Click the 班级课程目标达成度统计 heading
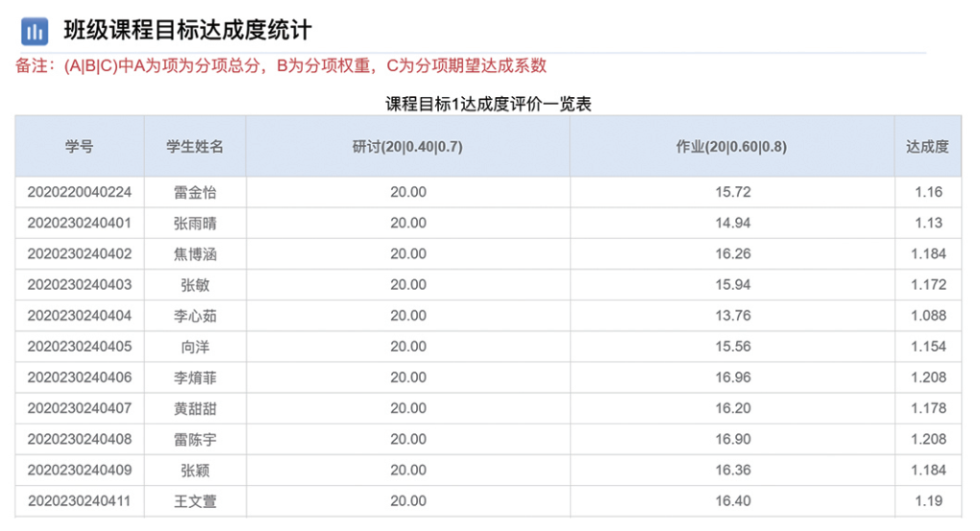This screenshot has width=980, height=531. tap(187, 31)
